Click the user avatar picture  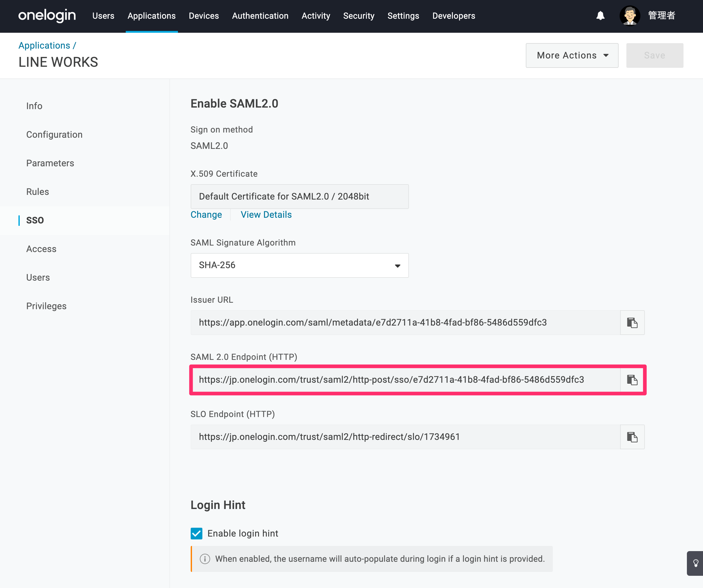click(x=630, y=16)
